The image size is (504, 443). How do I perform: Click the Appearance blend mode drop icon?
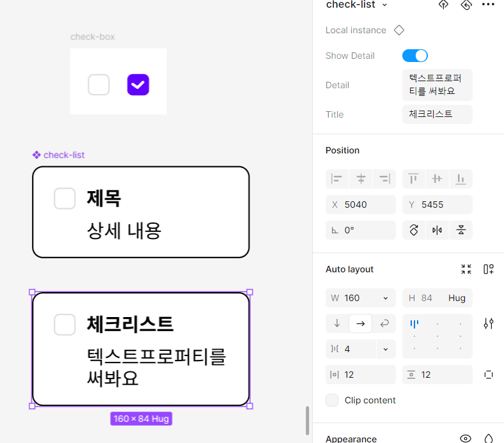point(489,438)
